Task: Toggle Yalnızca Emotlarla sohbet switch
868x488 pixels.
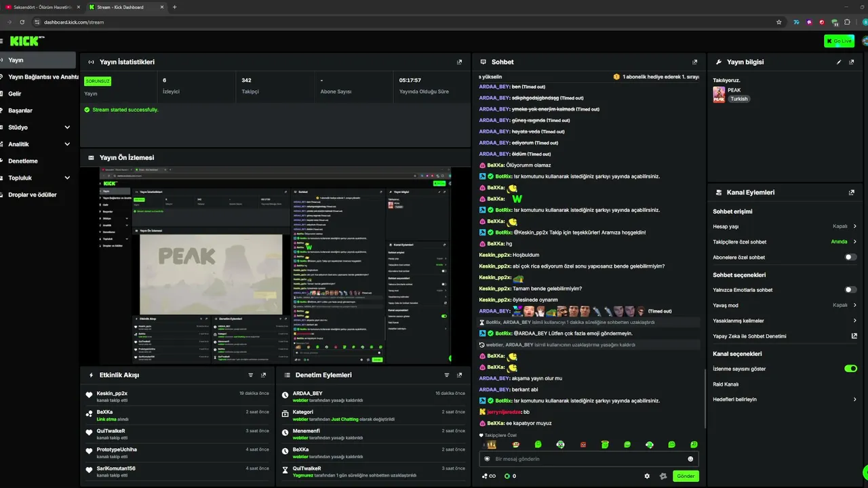Action: point(850,289)
